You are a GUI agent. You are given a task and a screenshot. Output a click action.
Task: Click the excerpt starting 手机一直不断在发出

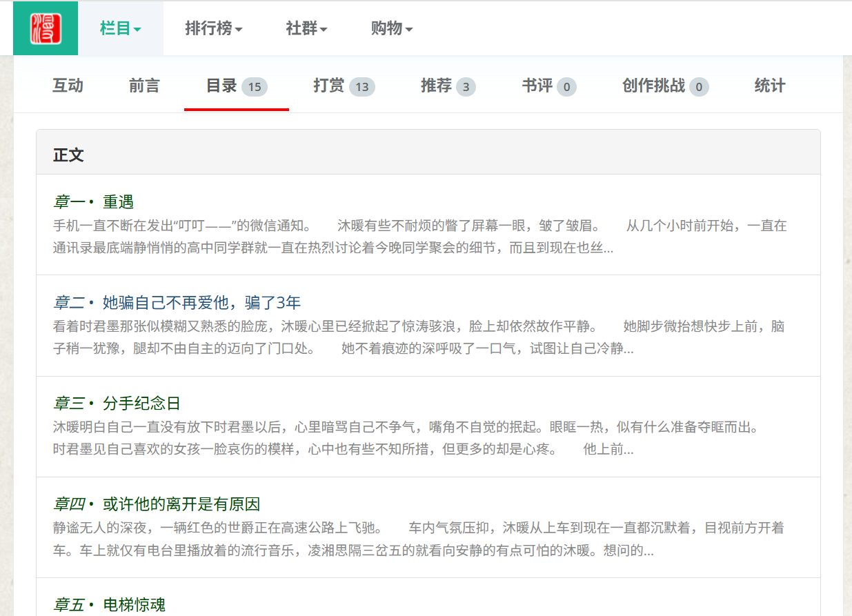[420, 237]
